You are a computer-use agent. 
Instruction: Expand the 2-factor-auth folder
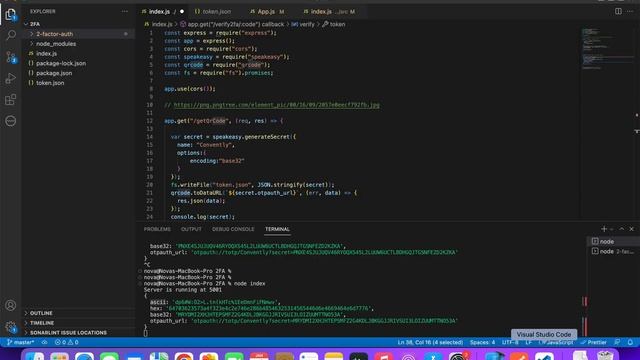(54, 34)
